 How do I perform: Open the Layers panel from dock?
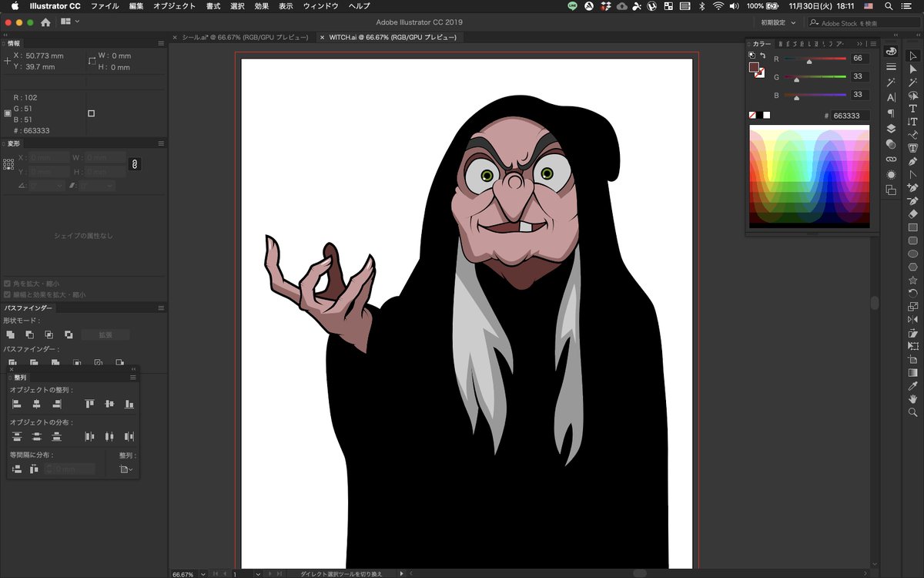click(x=891, y=129)
